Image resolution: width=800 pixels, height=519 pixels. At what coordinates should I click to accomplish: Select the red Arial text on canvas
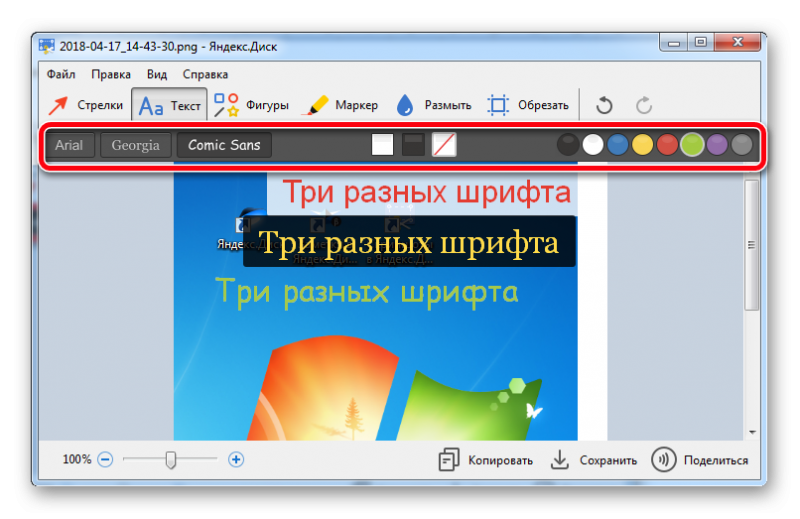(x=427, y=193)
